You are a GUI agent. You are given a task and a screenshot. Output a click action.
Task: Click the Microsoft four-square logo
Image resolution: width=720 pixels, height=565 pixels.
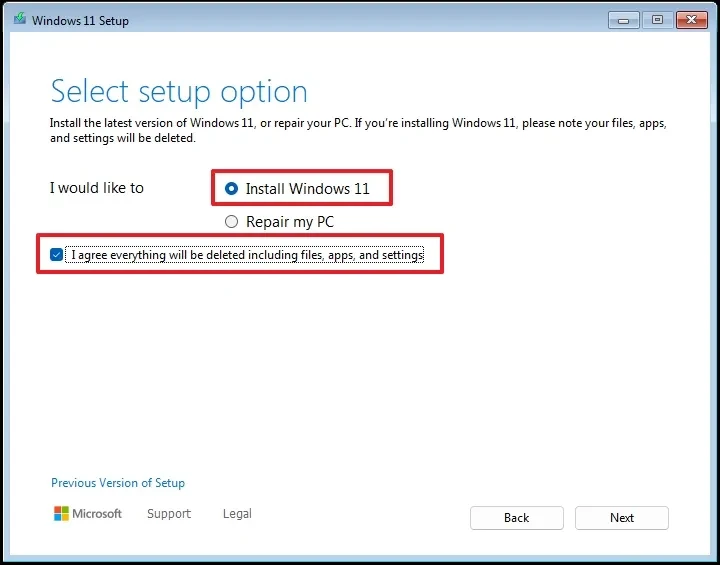pos(62,514)
